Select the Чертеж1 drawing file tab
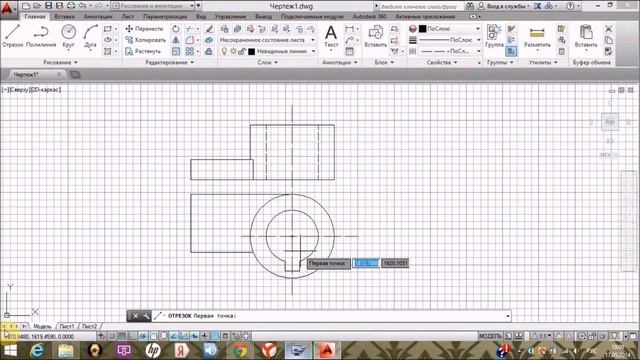The width and height of the screenshot is (640, 360). tap(26, 74)
